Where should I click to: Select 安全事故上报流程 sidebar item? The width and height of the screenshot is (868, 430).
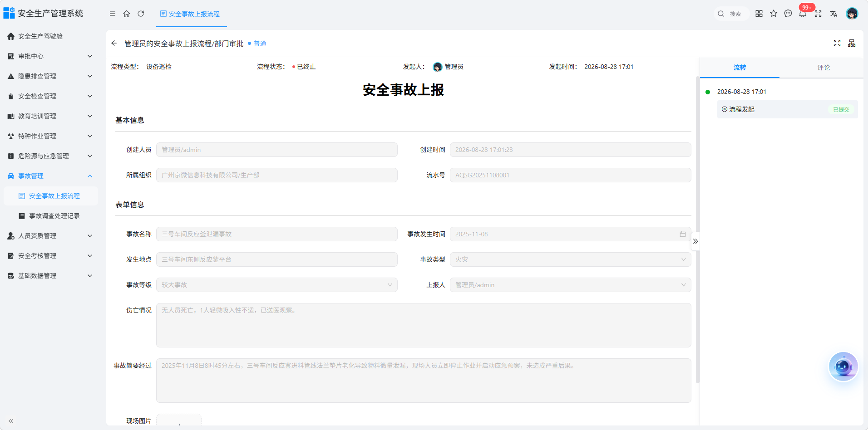pos(50,196)
